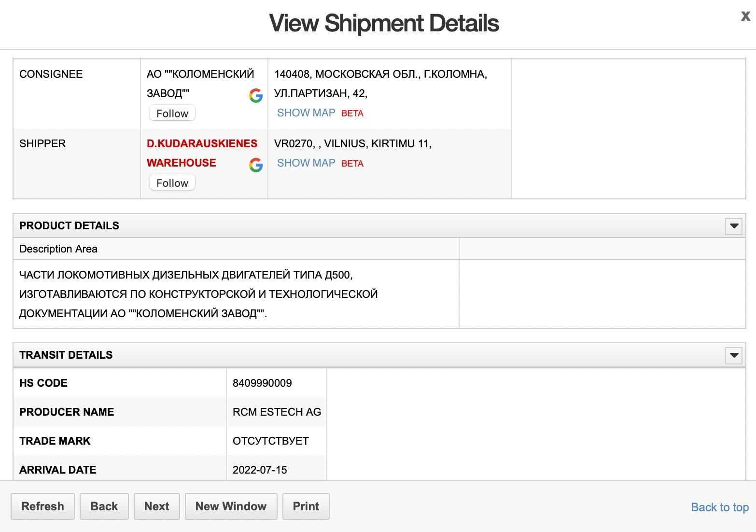Click the HS code value 8409990009
The height and width of the screenshot is (532, 756).
pos(262,383)
